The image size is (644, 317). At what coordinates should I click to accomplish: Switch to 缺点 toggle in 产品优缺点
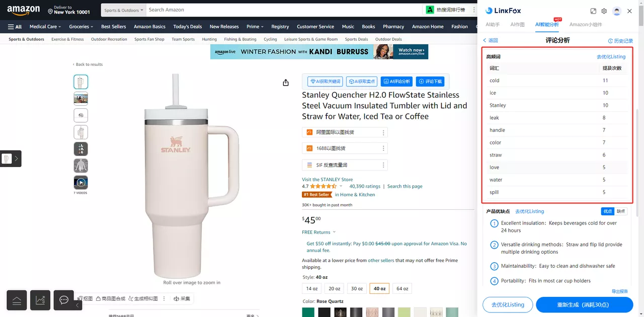pos(621,211)
